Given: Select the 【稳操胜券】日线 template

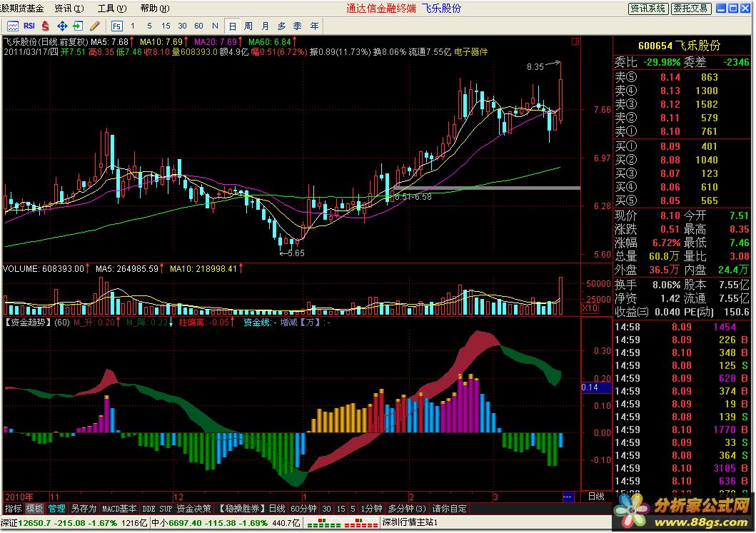Looking at the screenshot, I should [x=251, y=509].
